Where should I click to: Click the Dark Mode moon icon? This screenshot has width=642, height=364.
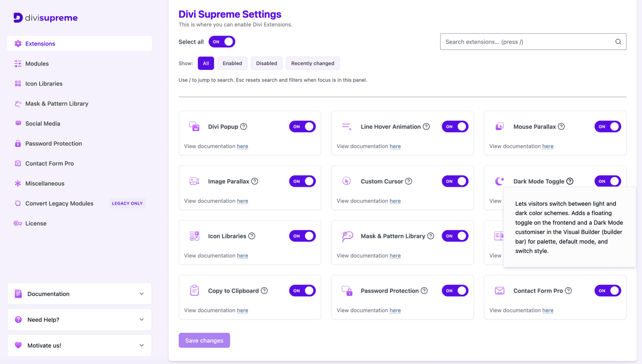tap(500, 181)
